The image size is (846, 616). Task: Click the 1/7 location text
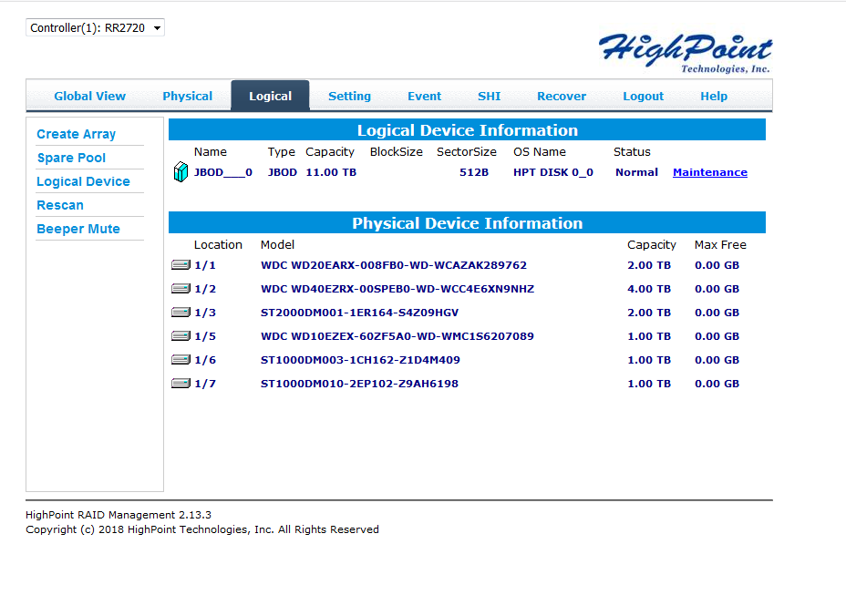[205, 384]
